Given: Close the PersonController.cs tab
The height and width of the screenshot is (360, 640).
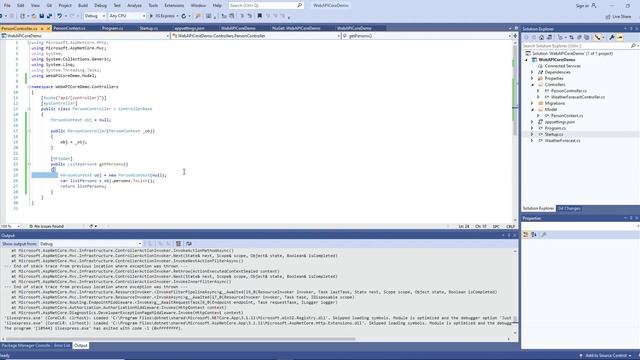Looking at the screenshot, I should (x=49, y=29).
